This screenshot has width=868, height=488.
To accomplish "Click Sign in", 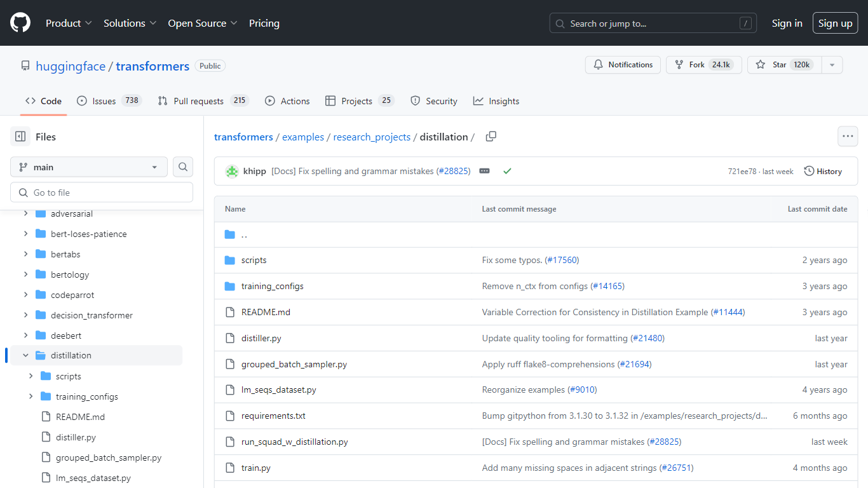I will pyautogui.click(x=787, y=24).
